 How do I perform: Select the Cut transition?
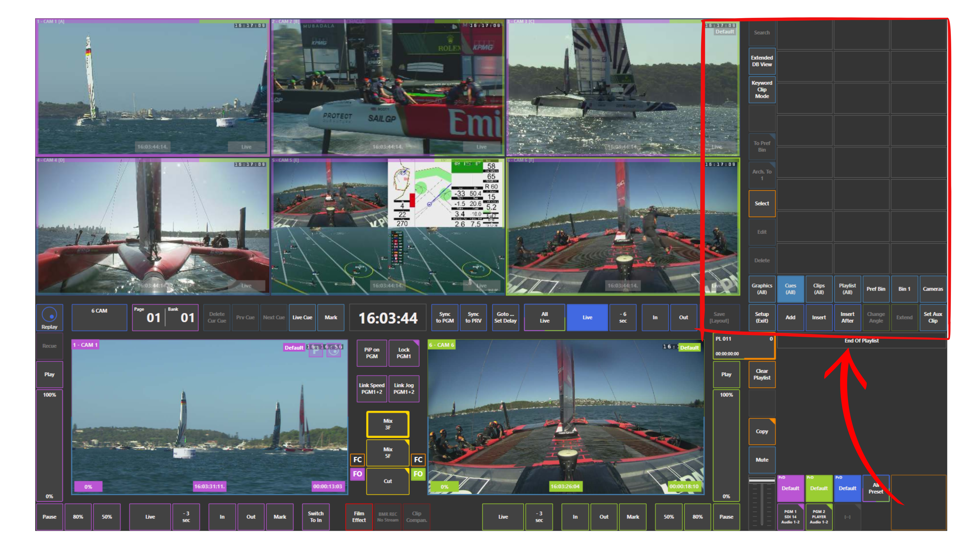(388, 481)
